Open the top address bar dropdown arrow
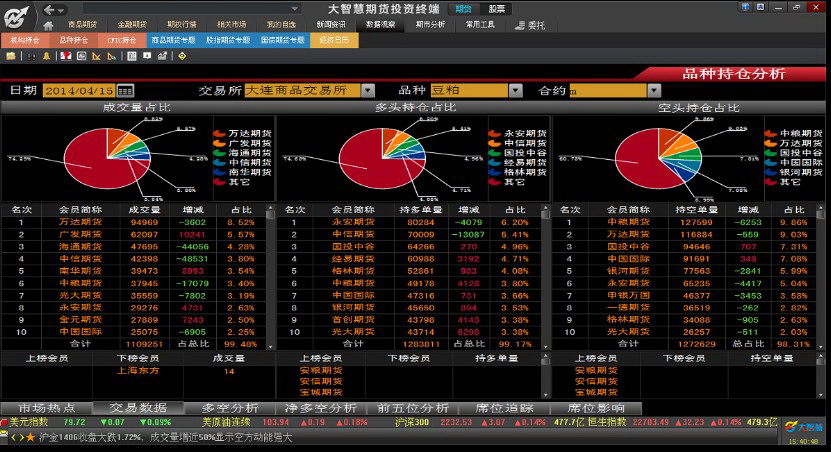 [x=295, y=9]
